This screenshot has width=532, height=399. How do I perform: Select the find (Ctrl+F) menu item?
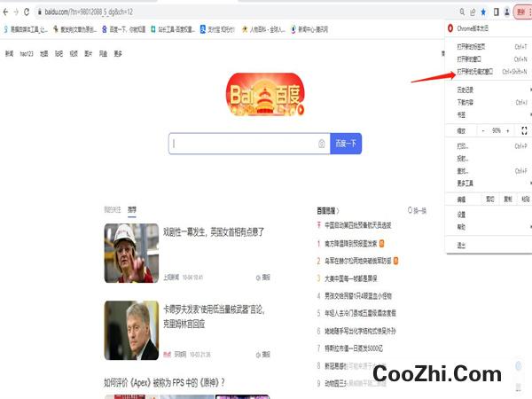coord(489,171)
